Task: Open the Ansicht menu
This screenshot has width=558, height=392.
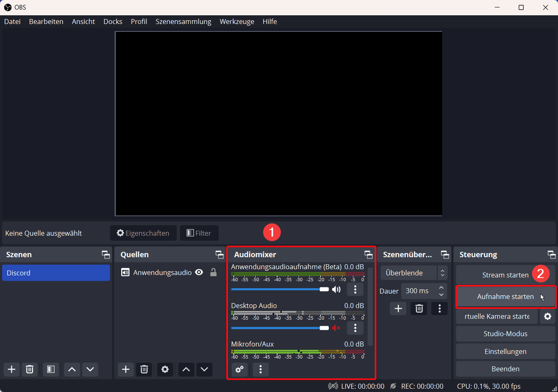Action: pos(83,21)
